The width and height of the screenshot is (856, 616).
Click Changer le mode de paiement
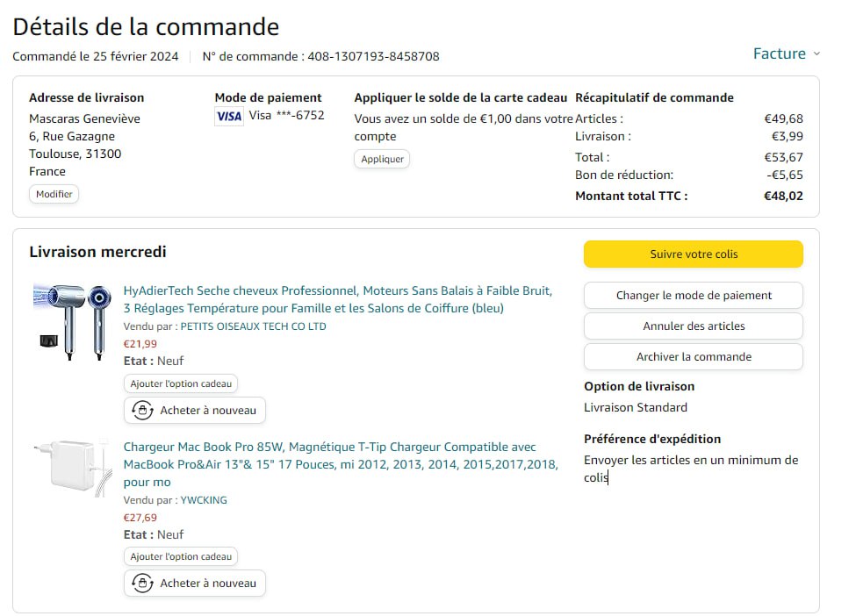click(x=693, y=296)
